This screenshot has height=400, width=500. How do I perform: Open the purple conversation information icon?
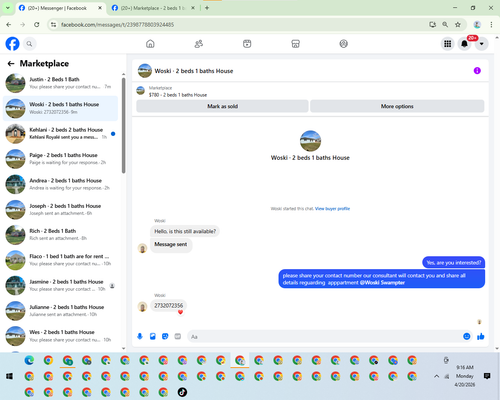[477, 71]
